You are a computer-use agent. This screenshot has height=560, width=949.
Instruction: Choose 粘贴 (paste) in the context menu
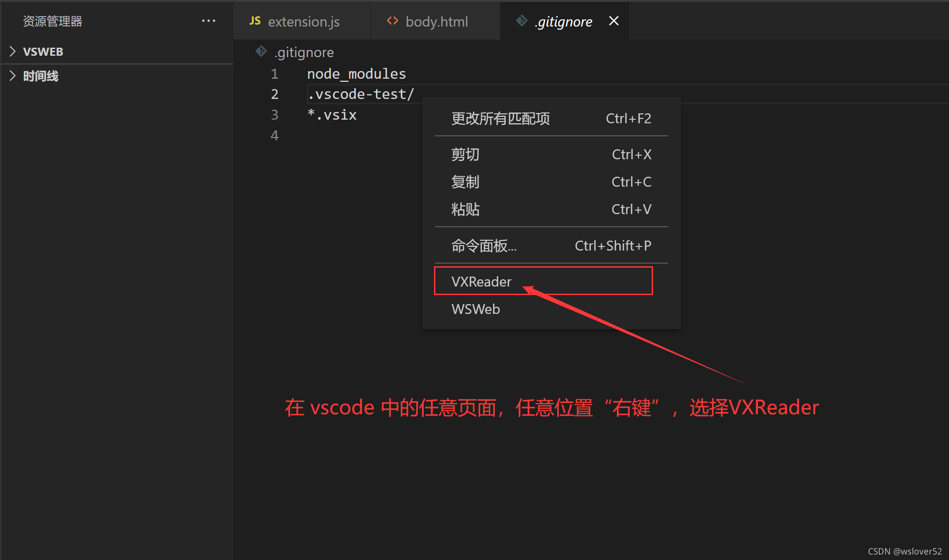(465, 209)
